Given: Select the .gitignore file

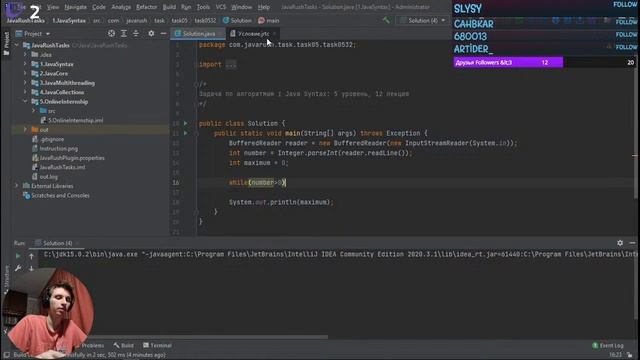Looking at the screenshot, I should 48,139.
